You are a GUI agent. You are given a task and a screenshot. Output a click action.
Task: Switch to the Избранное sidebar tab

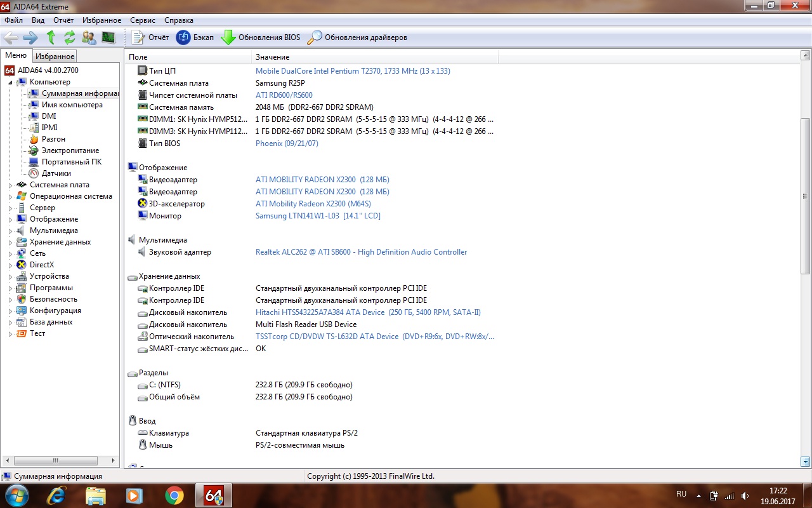55,57
